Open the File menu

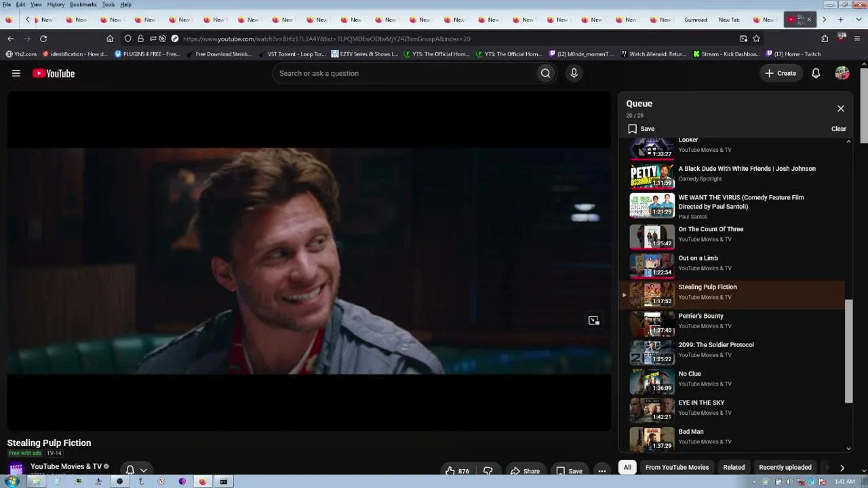point(7,5)
